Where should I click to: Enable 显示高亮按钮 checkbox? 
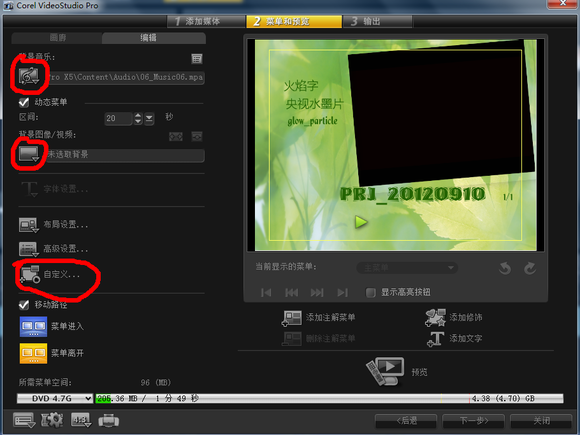tap(371, 293)
